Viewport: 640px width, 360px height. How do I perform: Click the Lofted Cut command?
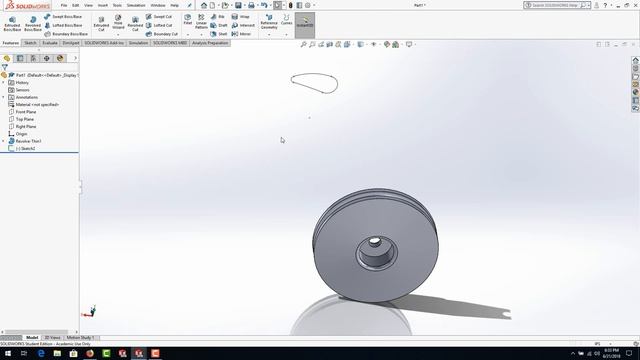(x=159, y=25)
